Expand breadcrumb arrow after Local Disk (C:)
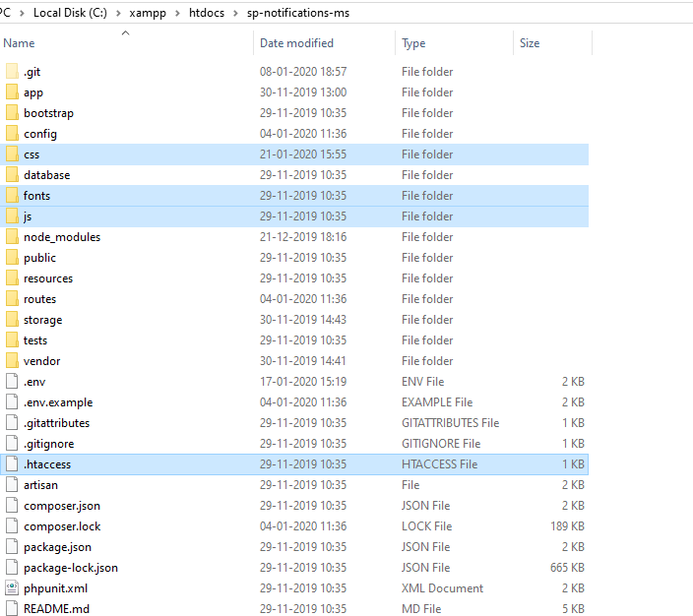Screen dimensions: 693x616 coord(118,13)
